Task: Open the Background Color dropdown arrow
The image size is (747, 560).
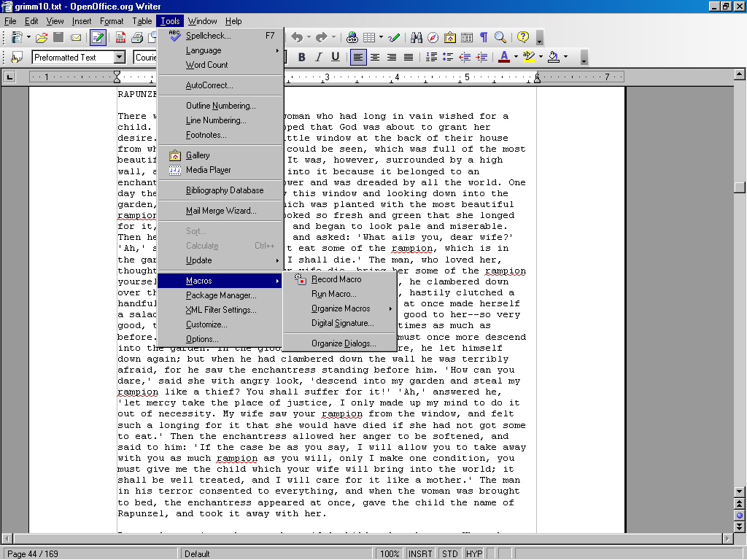Action: [x=565, y=57]
